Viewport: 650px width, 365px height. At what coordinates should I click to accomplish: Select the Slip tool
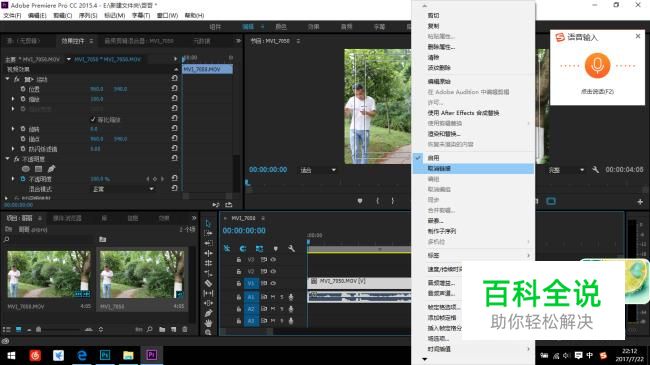(208, 293)
